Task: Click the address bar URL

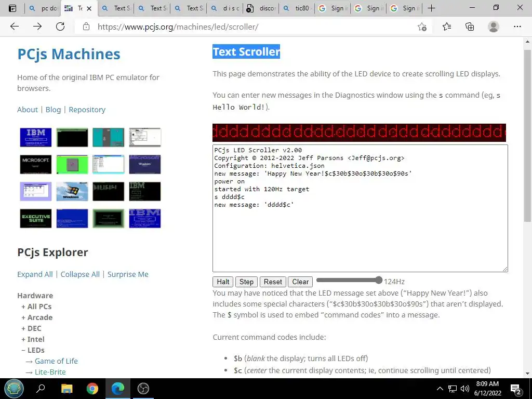Action: [178, 27]
